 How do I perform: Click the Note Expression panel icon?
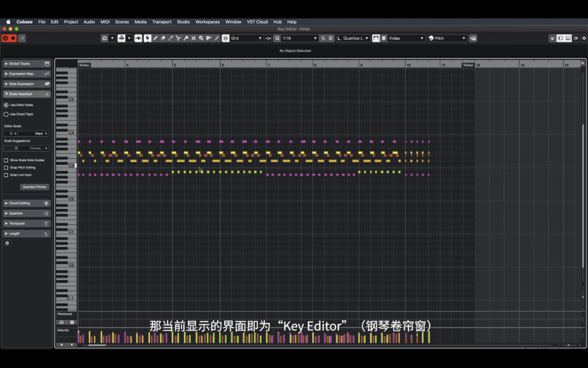pyautogui.click(x=47, y=84)
